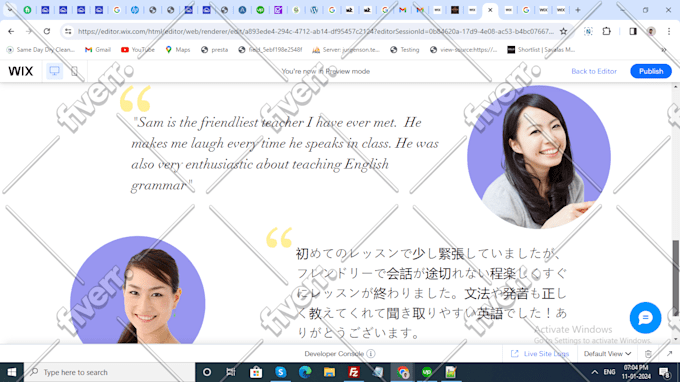Screen dimensions: 680x382
Task: Open the Wix logo menu
Action: pyautogui.click(x=20, y=71)
